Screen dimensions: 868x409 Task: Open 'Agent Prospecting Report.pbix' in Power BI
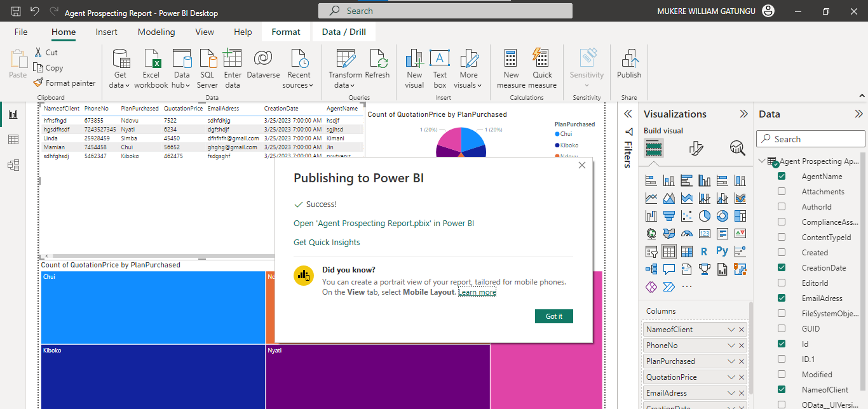pos(384,224)
